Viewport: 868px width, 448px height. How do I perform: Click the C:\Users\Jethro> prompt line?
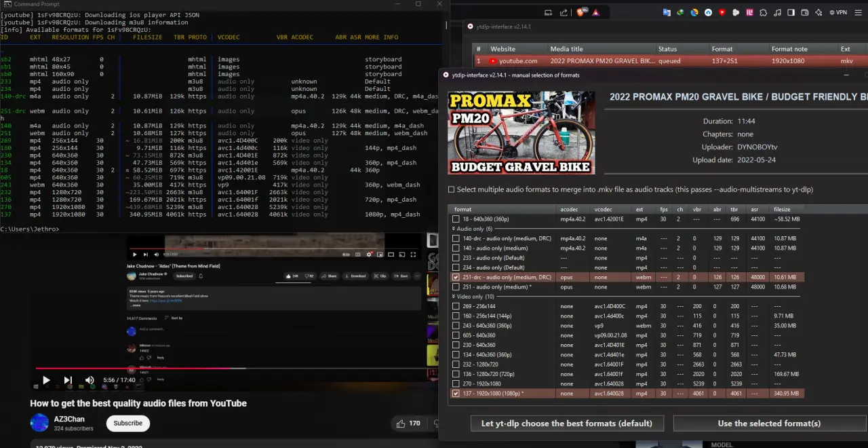[x=29, y=229]
